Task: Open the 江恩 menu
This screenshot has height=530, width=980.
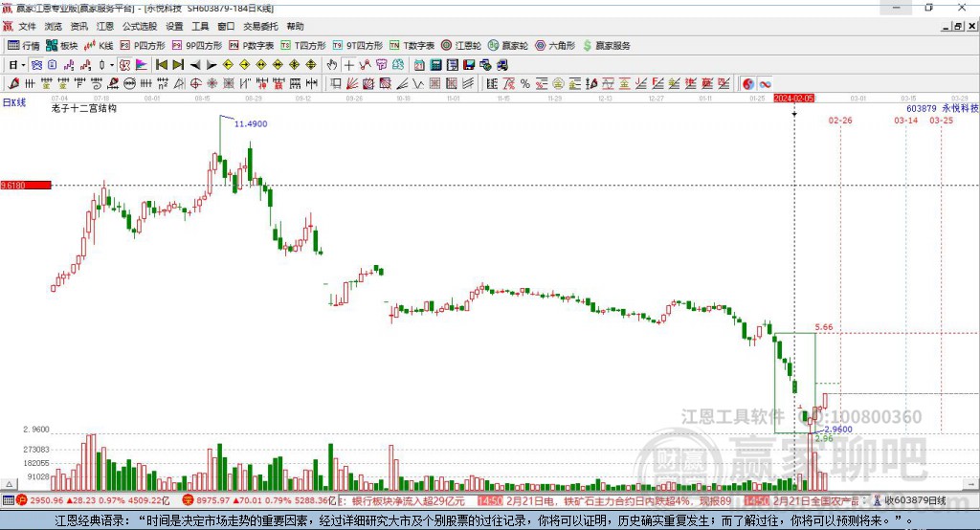Action: tap(105, 26)
